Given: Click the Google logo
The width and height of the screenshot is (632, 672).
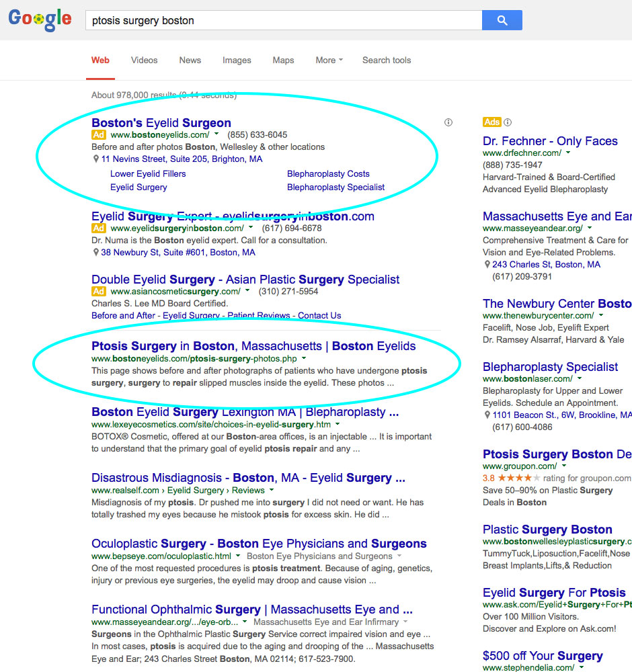Looking at the screenshot, I should coord(40,19).
